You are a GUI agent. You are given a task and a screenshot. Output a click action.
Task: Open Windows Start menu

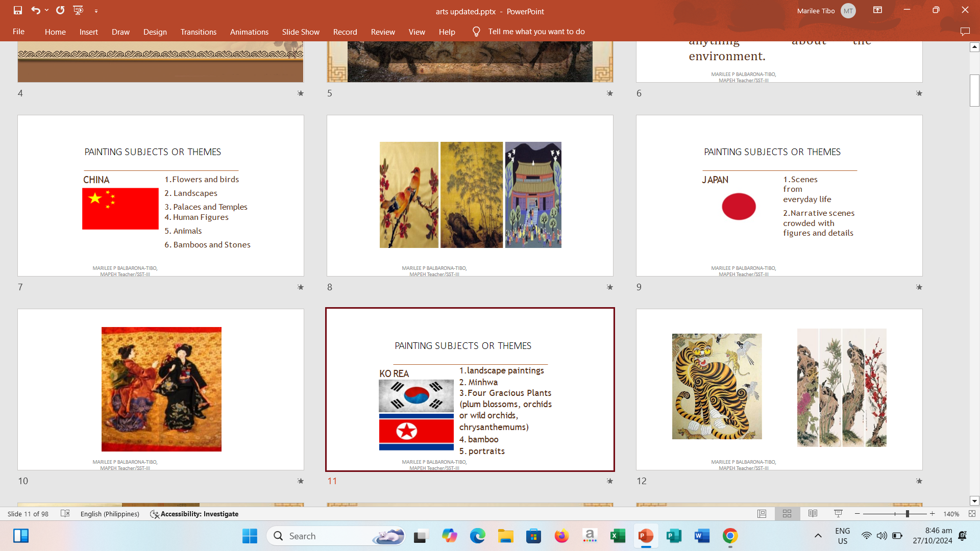pos(250,536)
